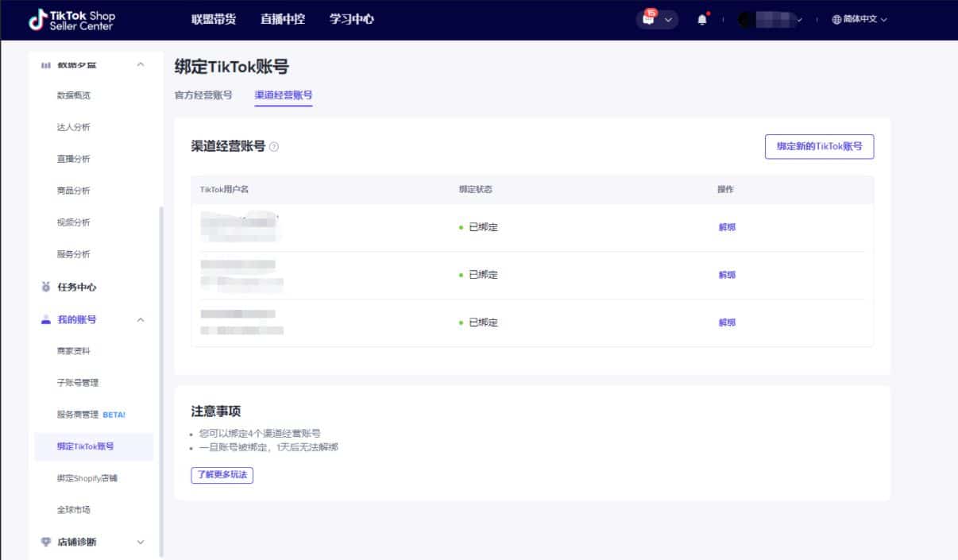Click 解绑 for the second account row

coord(727,275)
